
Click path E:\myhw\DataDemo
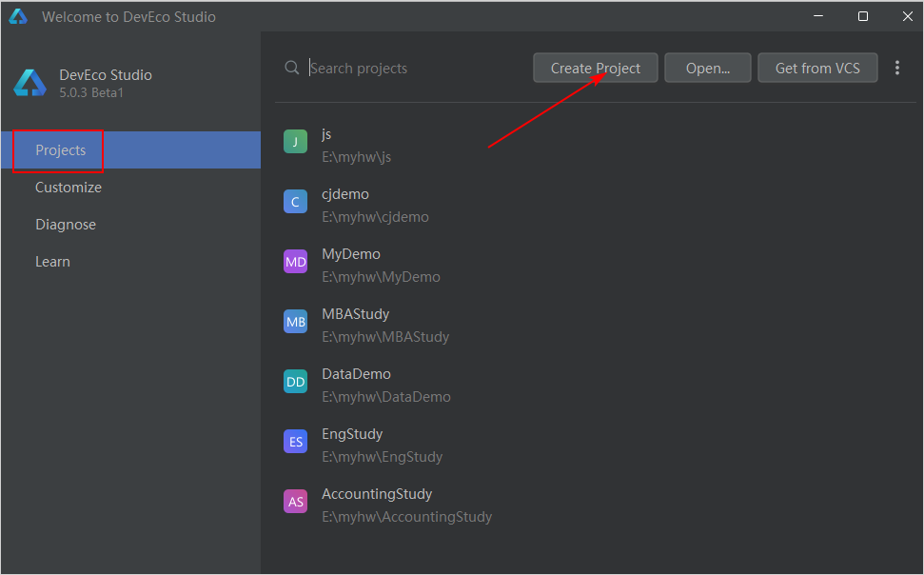[386, 397]
